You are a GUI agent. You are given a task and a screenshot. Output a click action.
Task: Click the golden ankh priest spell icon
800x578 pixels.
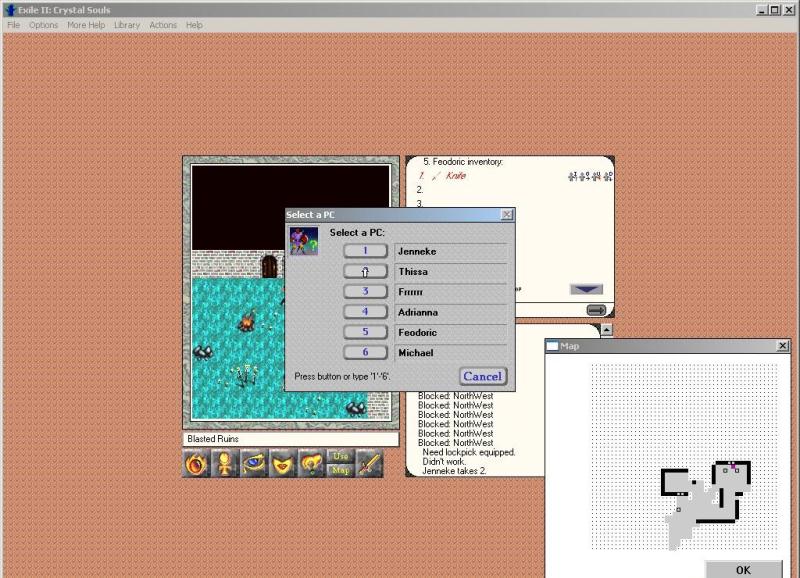(226, 464)
